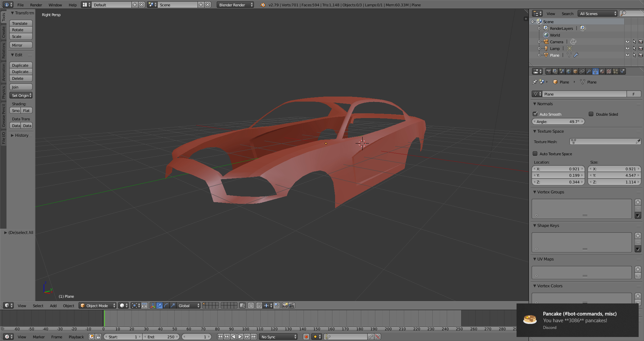Expand the History panel

(12, 135)
